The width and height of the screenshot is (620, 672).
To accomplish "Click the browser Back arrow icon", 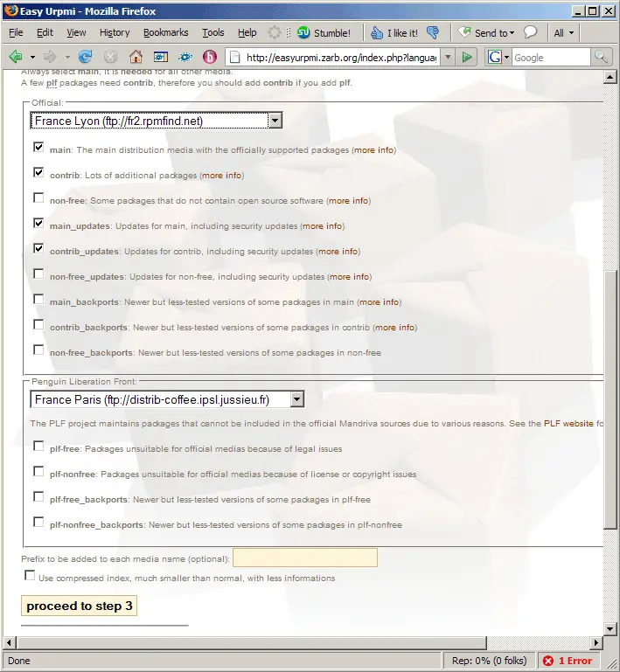I will click(16, 57).
